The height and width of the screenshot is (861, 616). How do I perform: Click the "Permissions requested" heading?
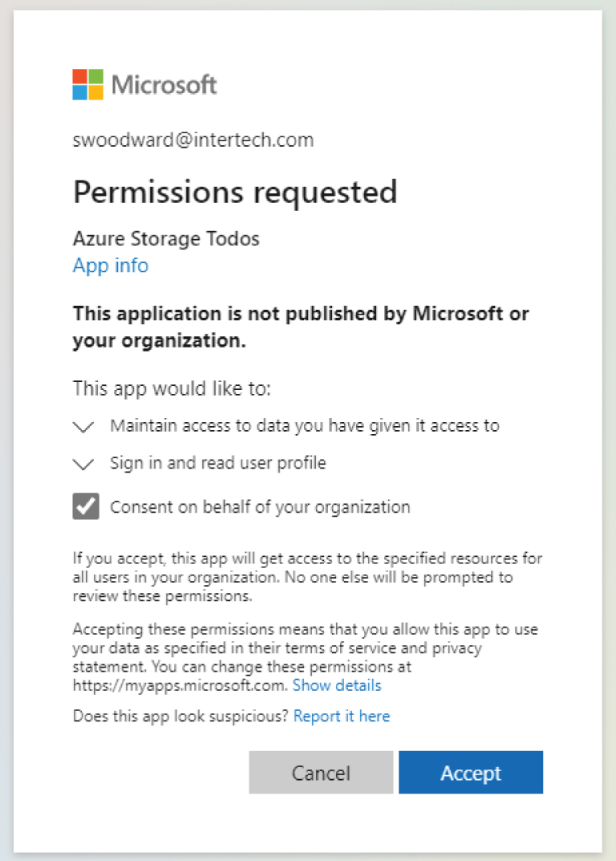pyautogui.click(x=235, y=192)
